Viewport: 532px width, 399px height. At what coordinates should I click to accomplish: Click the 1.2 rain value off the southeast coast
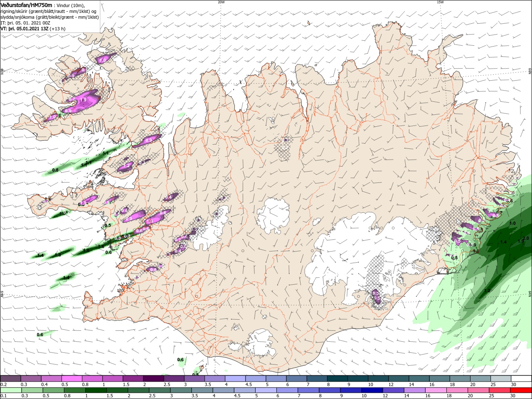coord(488,291)
